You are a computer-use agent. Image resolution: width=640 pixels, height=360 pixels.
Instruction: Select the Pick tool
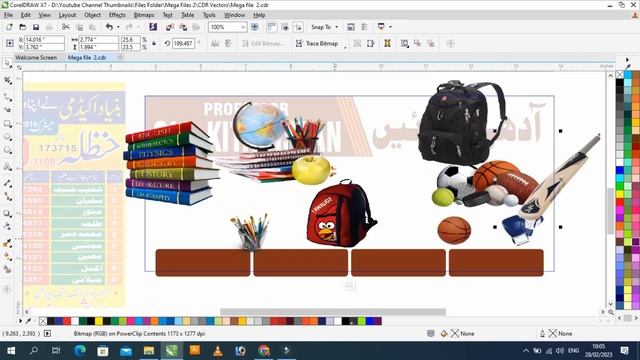point(7,64)
